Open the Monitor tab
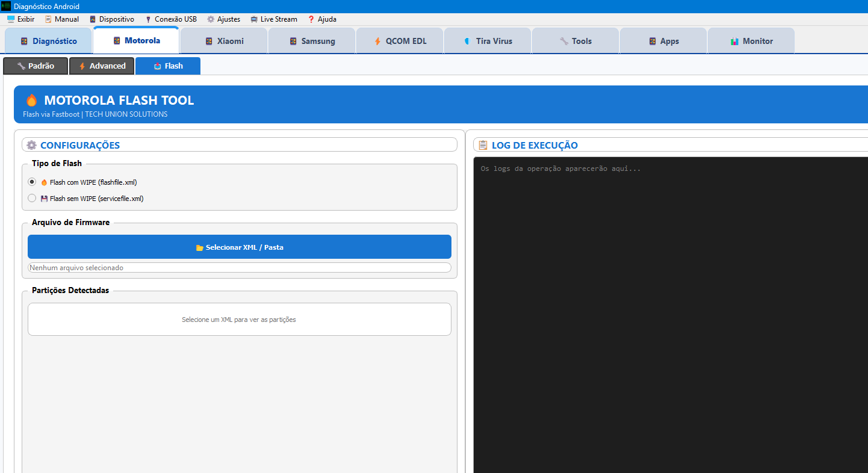Screen dimensions: 868x473 pos(751,41)
